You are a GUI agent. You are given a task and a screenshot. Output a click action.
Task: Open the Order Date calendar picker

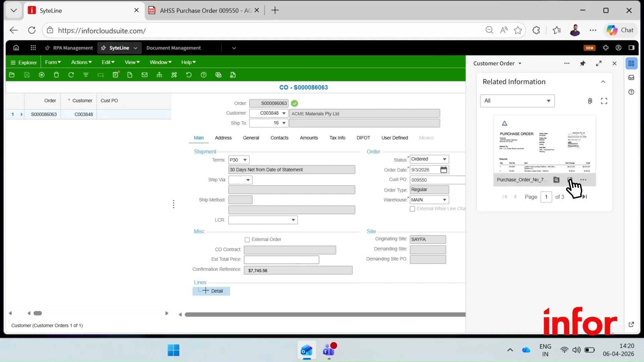pos(444,170)
